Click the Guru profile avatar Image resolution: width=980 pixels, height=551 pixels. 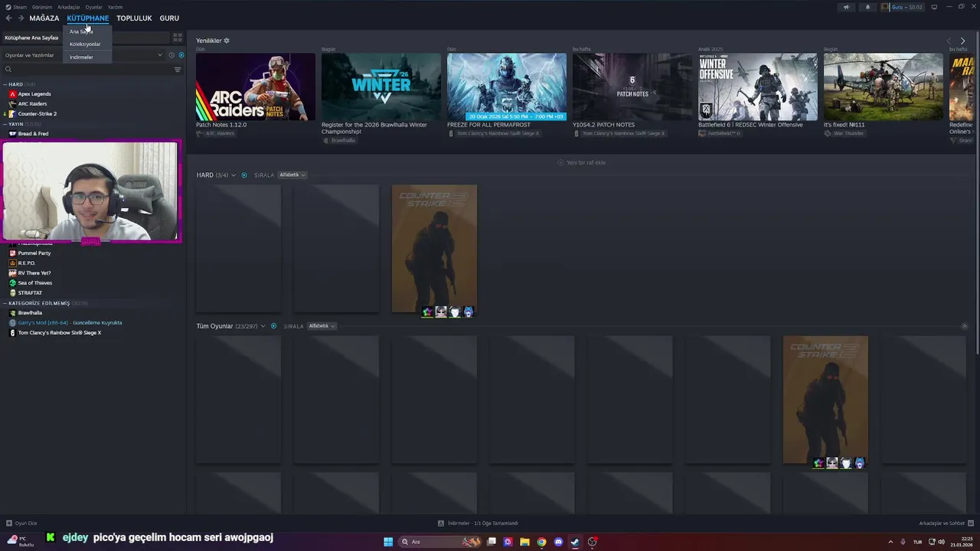[885, 7]
